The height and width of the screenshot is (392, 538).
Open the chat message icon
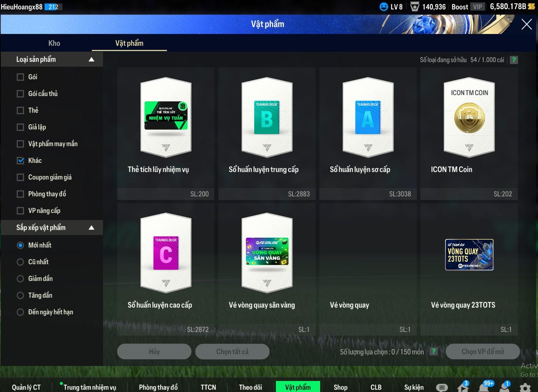[x=442, y=387]
